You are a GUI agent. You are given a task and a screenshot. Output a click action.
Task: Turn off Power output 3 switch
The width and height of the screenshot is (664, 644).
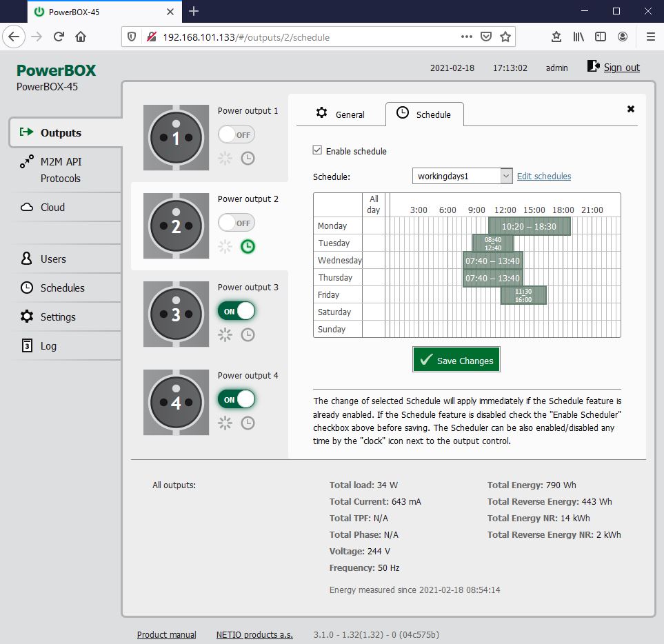237,311
